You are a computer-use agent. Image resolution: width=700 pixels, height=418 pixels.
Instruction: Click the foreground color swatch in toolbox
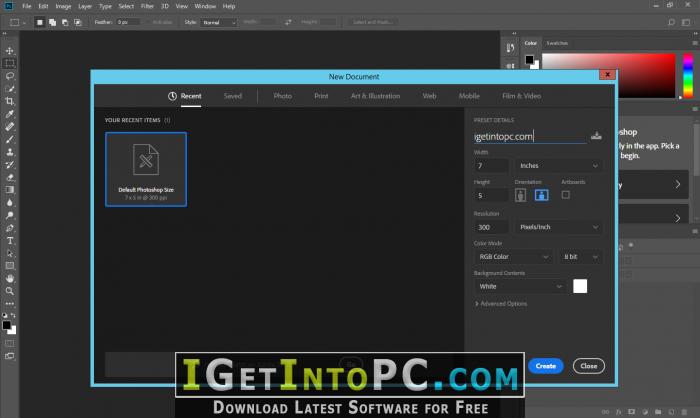(6, 325)
